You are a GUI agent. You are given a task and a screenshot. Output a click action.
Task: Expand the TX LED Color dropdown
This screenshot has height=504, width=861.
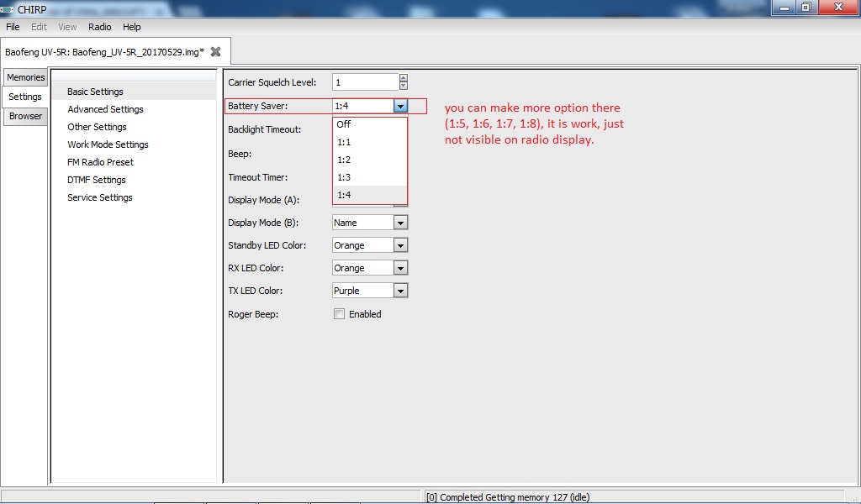[401, 291]
